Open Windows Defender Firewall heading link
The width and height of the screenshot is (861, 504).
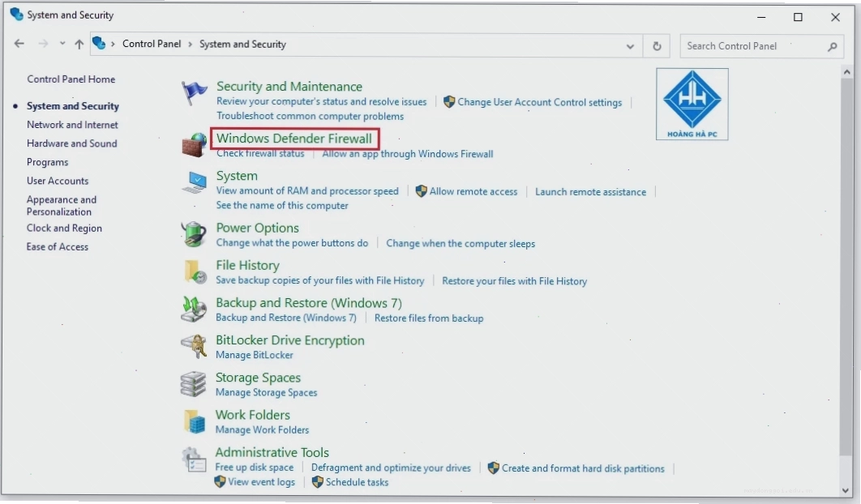point(294,139)
